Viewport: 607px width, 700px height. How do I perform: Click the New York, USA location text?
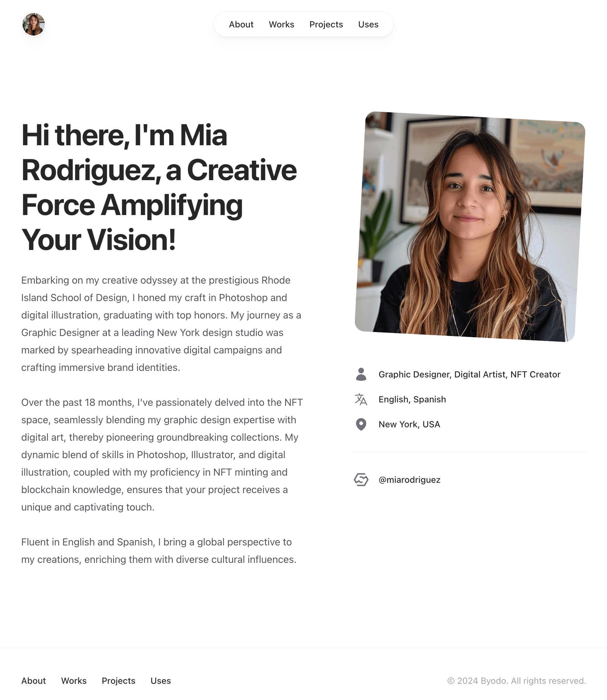pos(409,424)
